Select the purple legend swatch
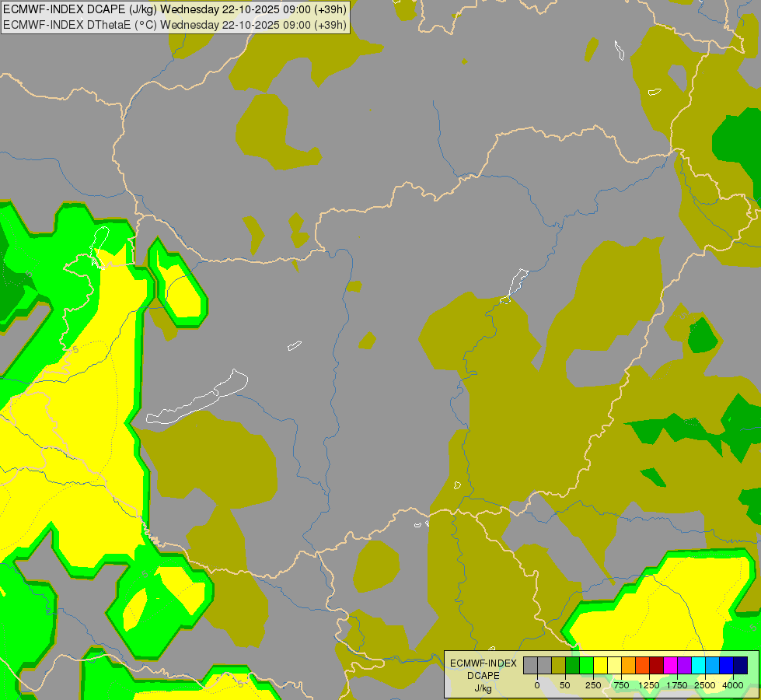The width and height of the screenshot is (761, 700). coord(685,666)
